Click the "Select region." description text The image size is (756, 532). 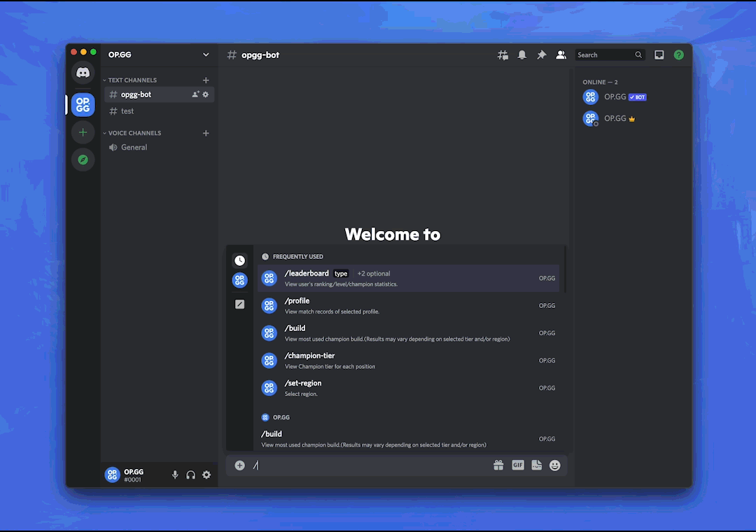point(301,394)
